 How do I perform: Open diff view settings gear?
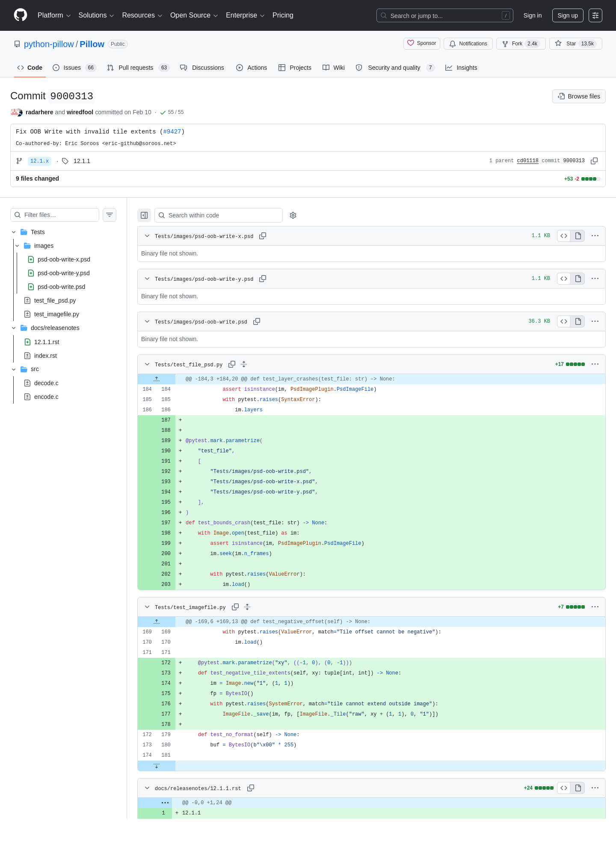[x=293, y=215]
